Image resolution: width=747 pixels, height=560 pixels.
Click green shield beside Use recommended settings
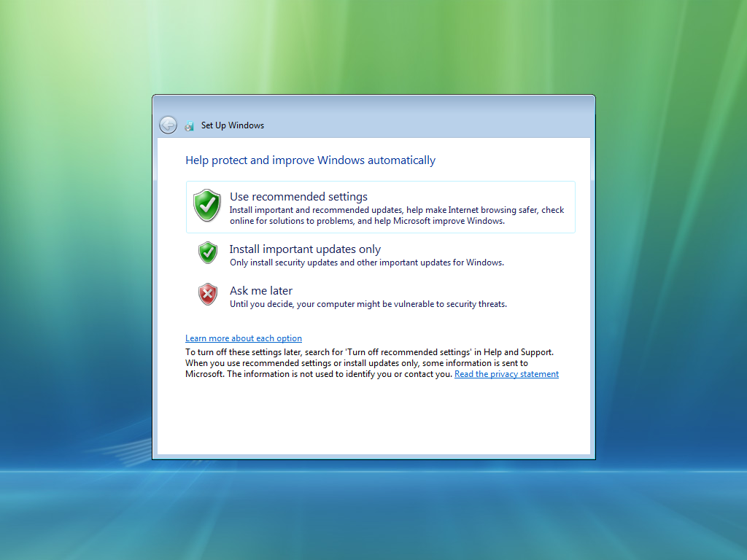[206, 205]
